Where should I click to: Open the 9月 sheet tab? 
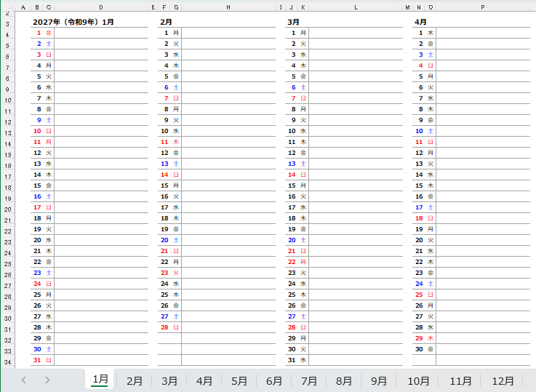point(378,380)
